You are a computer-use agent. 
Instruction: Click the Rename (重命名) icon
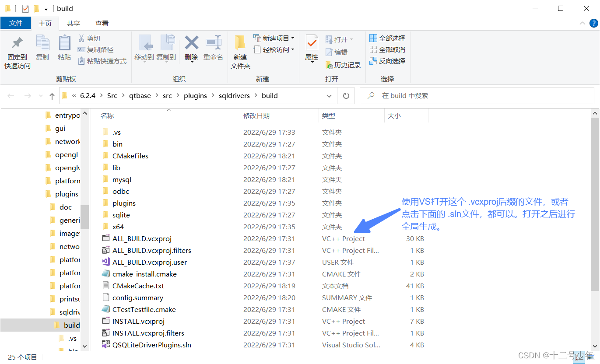[x=213, y=43]
